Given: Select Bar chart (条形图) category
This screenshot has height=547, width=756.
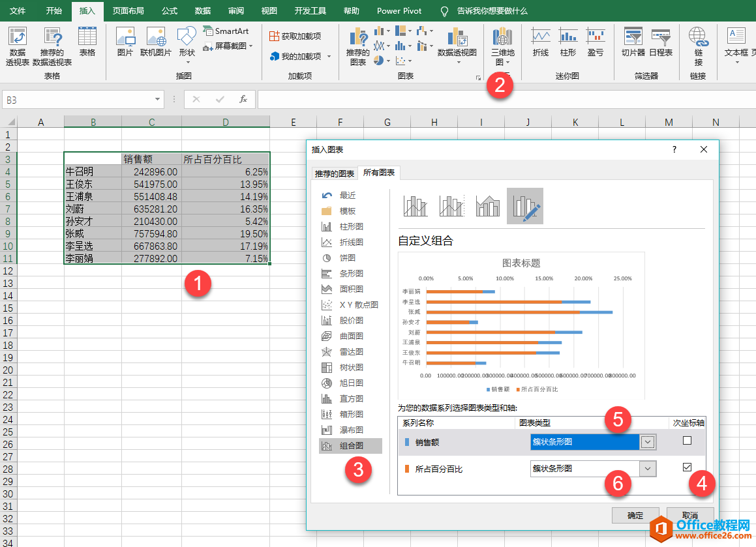Looking at the screenshot, I should point(350,273).
